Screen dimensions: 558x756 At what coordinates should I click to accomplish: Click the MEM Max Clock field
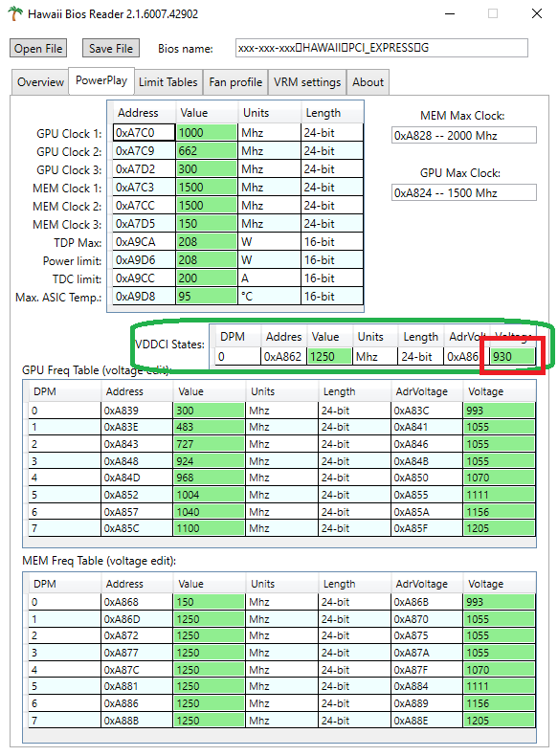[464, 136]
